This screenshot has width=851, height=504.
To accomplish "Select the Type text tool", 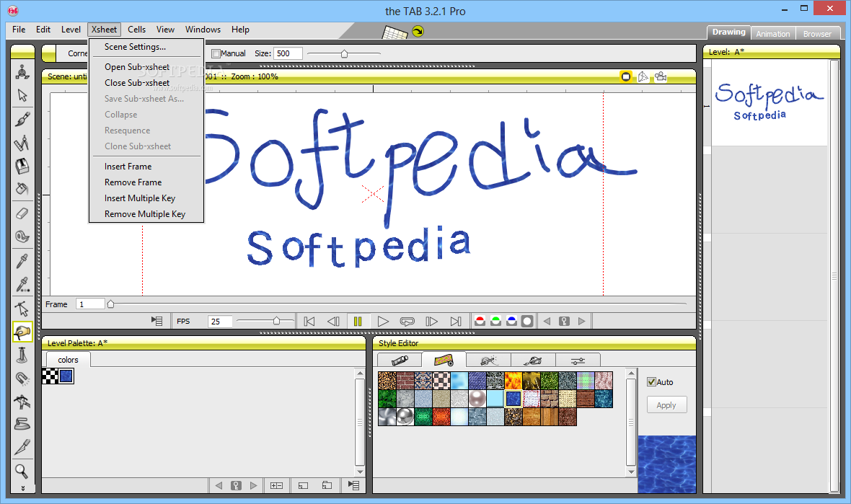I will click(22, 166).
